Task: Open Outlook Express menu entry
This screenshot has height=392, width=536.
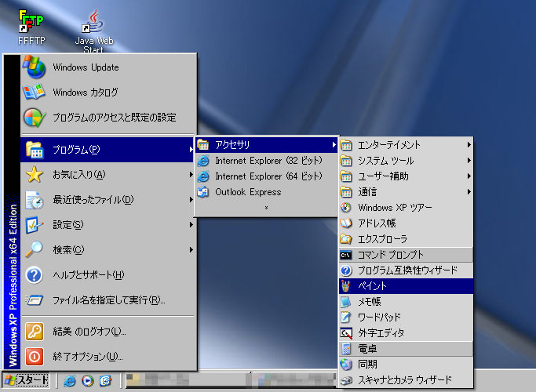Action: 266,192
